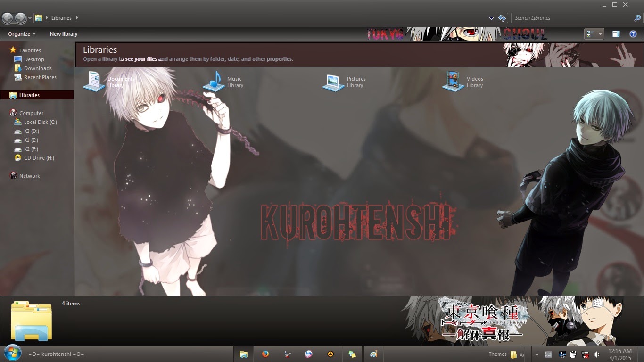Open the Windows Explorer taskbar button
Image resolution: width=644 pixels, height=362 pixels.
point(244,354)
